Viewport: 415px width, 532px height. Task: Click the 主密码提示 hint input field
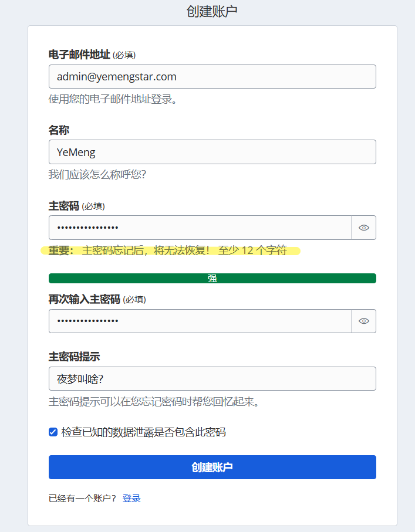point(212,379)
